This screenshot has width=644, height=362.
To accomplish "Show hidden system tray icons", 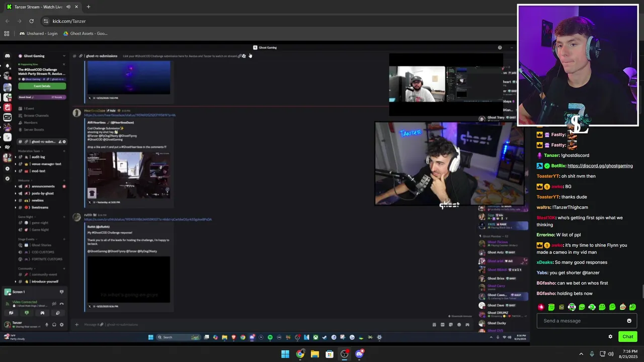I will 581,354.
